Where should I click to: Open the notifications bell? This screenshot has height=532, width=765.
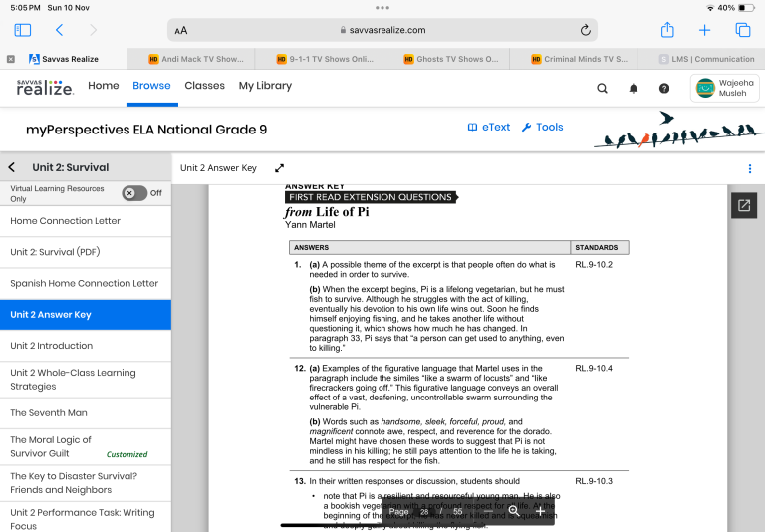pos(633,88)
